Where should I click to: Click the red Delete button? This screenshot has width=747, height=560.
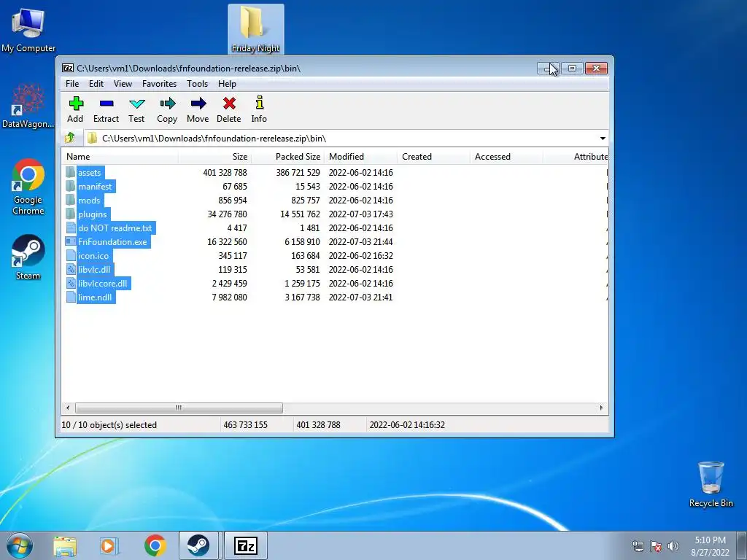(228, 109)
